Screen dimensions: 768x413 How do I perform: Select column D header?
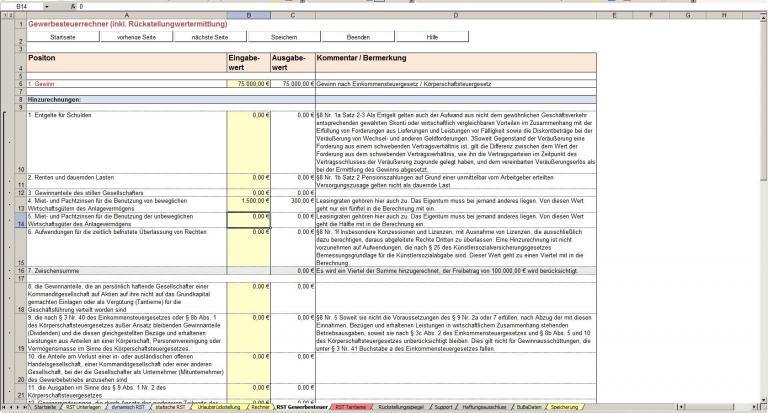click(456, 16)
